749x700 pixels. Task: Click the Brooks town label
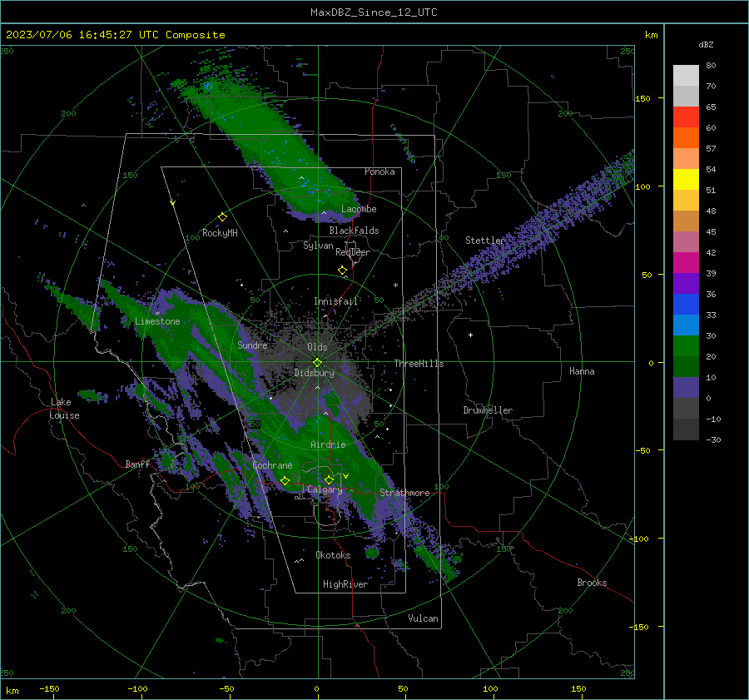pos(592,583)
